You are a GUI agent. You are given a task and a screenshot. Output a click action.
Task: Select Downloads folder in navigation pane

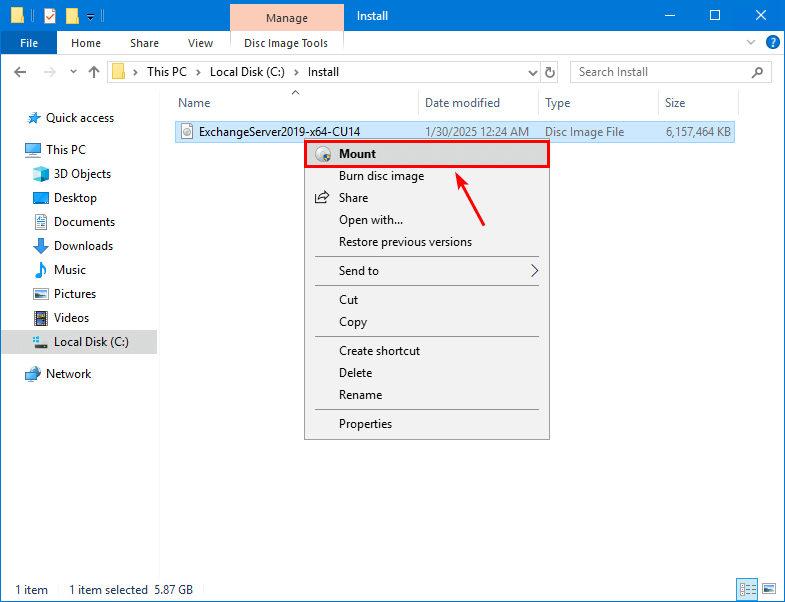pos(83,246)
